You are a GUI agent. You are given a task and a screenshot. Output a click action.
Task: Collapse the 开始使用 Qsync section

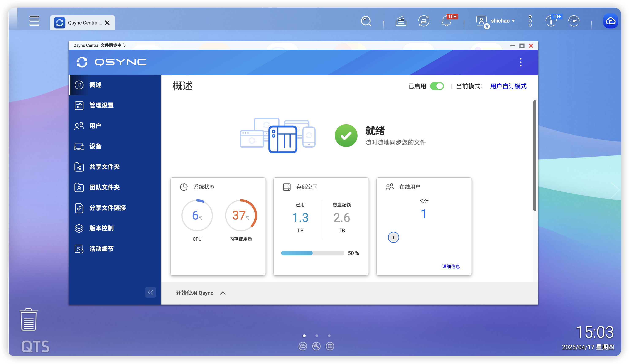coord(223,293)
